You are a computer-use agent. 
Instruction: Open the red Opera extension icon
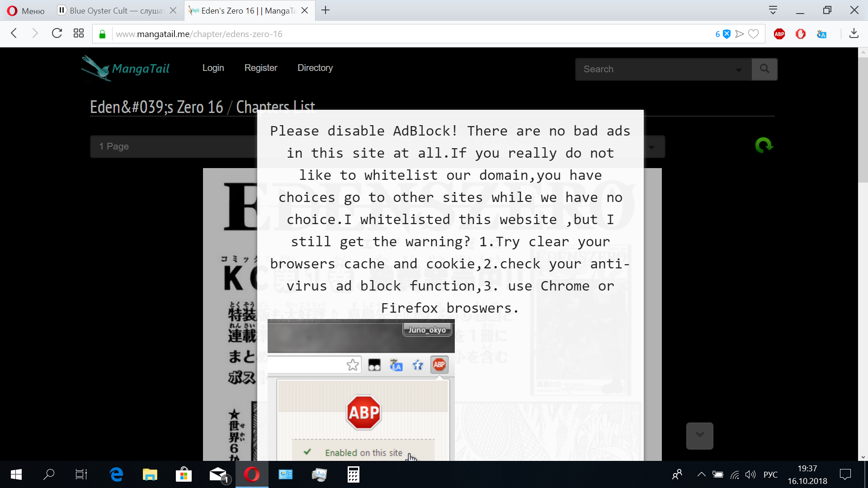(x=801, y=34)
